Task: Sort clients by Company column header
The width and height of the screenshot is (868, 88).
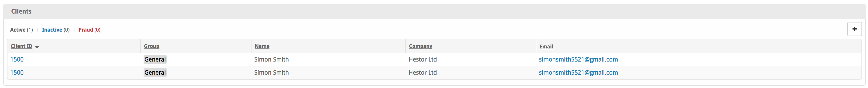Action: (x=420, y=46)
